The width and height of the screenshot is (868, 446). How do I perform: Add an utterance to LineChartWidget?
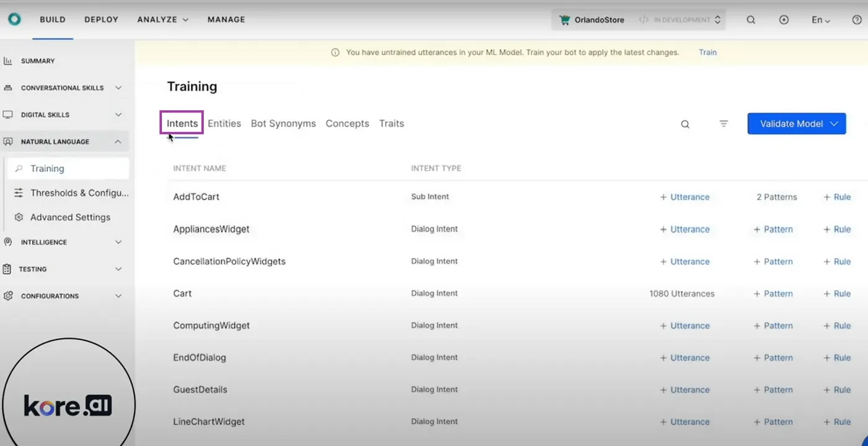[x=684, y=422]
